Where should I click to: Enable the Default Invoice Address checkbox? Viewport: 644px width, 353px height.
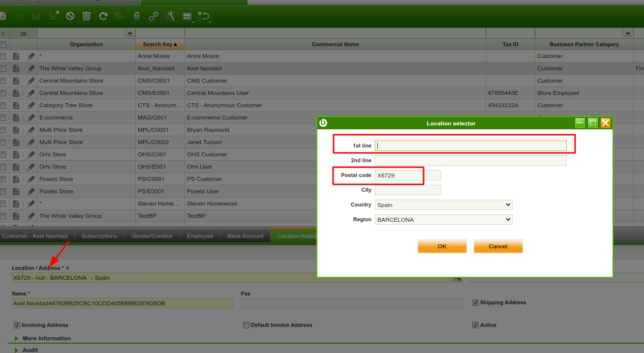246,325
